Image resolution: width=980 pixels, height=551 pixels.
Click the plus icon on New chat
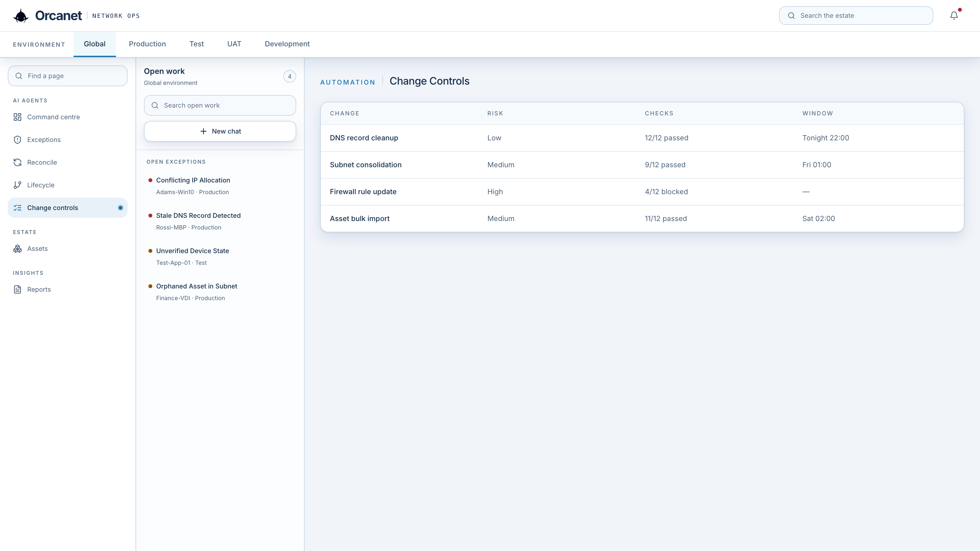click(204, 131)
